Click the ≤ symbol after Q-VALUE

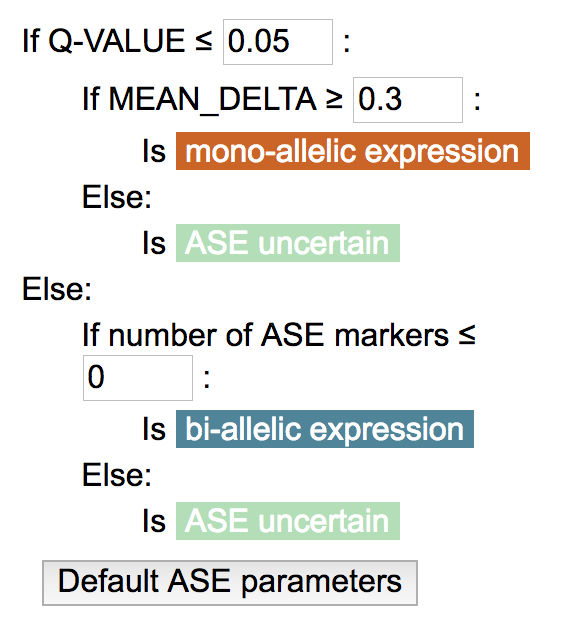[x=203, y=40]
